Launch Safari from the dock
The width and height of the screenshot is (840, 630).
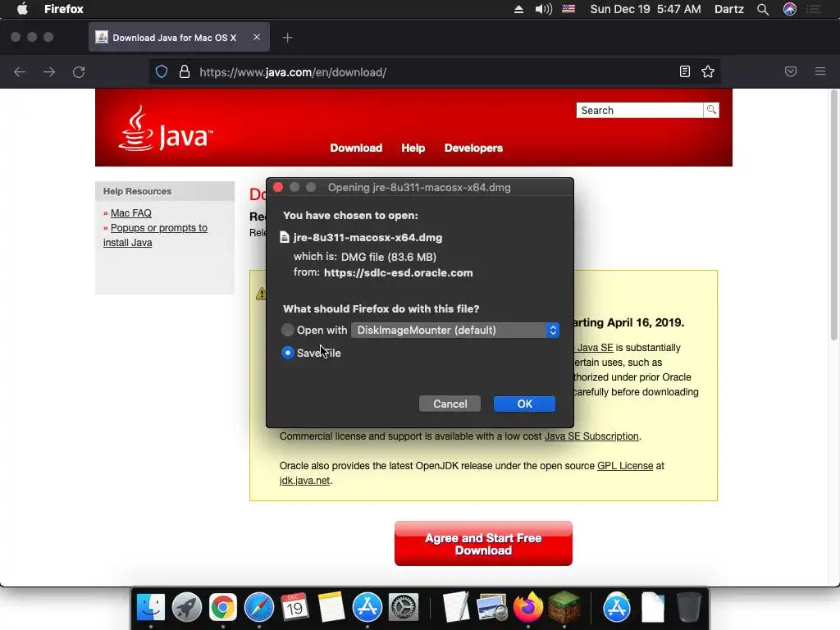[258, 608]
